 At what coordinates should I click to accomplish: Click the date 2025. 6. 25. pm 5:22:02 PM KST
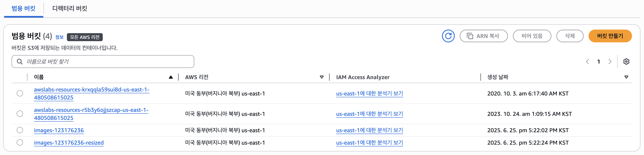click(x=528, y=130)
